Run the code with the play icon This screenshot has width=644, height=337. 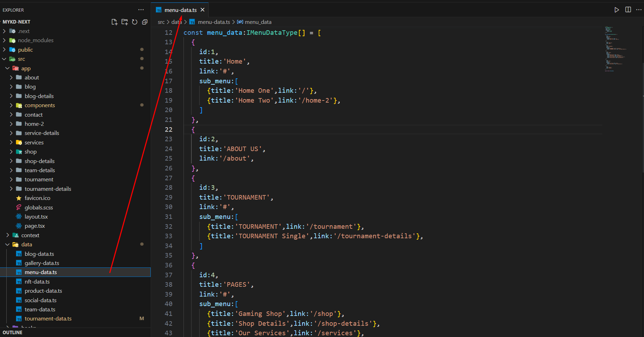617,10
